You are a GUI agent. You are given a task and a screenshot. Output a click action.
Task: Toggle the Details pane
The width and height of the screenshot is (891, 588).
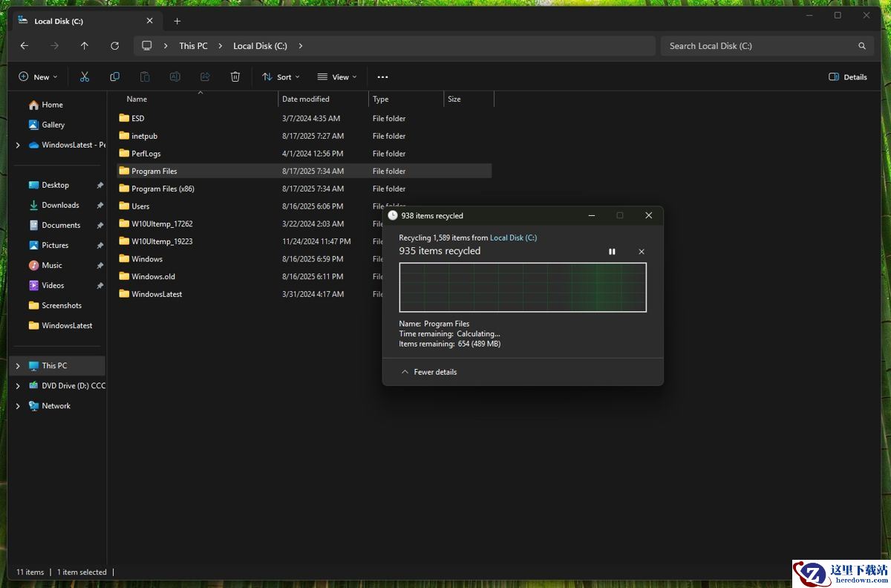[x=847, y=76]
